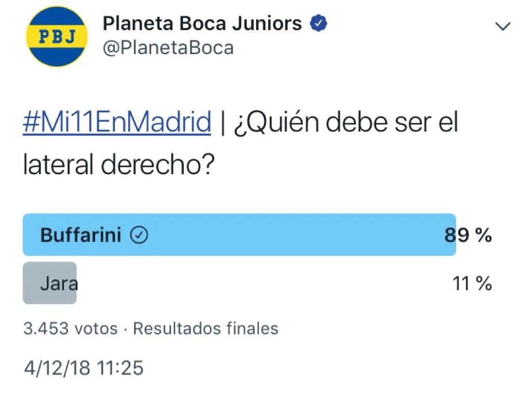Viewport: 532px width, 393px height.
Task: Click the 'lateral derecho?' text line
Action: pyautogui.click(x=118, y=165)
